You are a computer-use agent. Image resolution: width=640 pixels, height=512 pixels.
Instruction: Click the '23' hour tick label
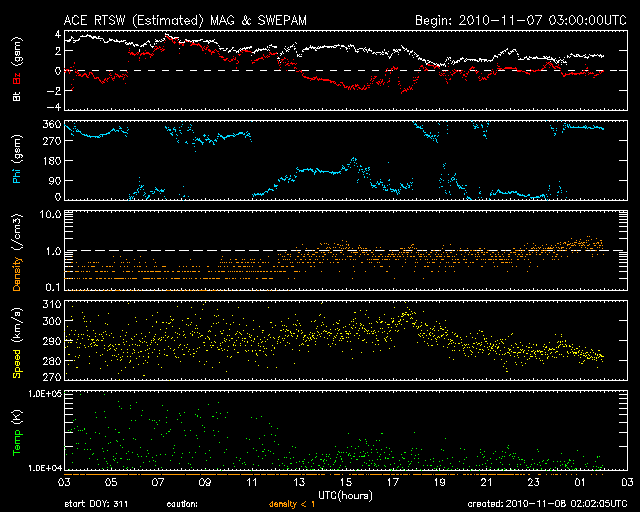point(533,482)
